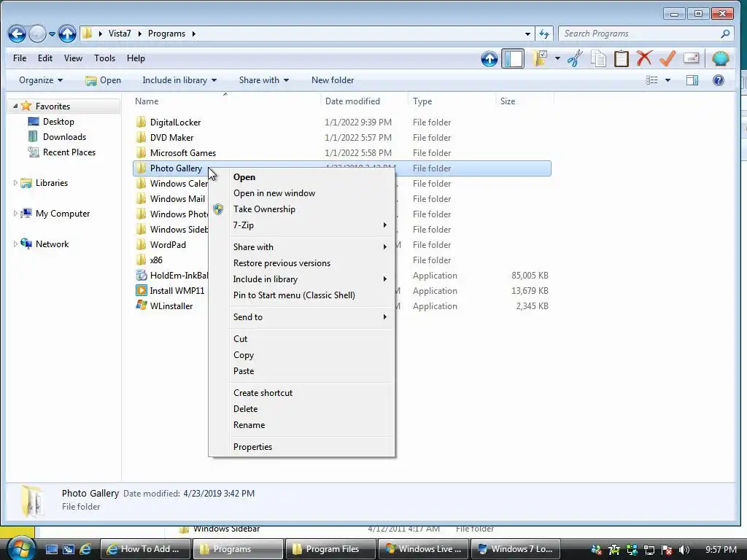The height and width of the screenshot is (560, 747).
Task: Expand the Libraries tree node
Action: point(15,183)
